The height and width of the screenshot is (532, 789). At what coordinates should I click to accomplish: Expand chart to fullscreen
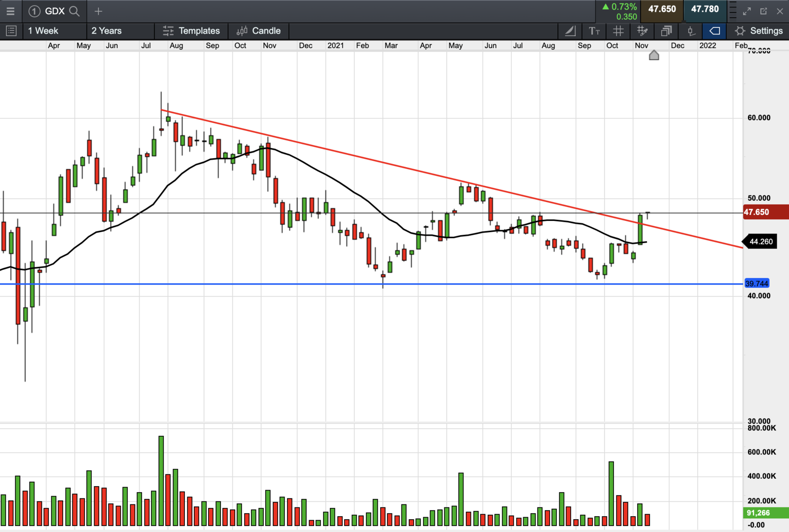pyautogui.click(x=747, y=11)
